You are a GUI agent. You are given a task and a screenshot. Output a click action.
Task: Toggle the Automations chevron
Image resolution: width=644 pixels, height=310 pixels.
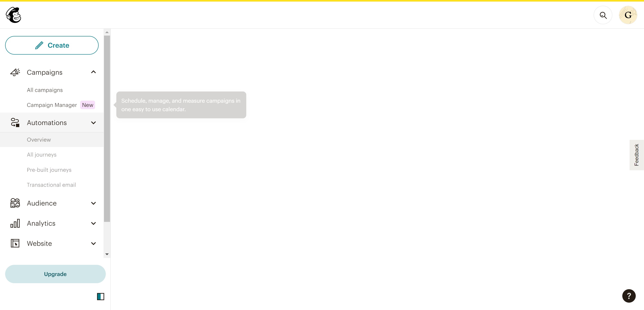coord(93,123)
